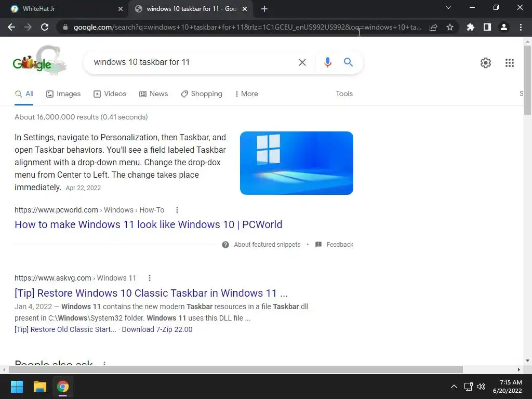Open File Explorer from taskbar
Screen dimensions: 532x399
[x=39, y=387]
